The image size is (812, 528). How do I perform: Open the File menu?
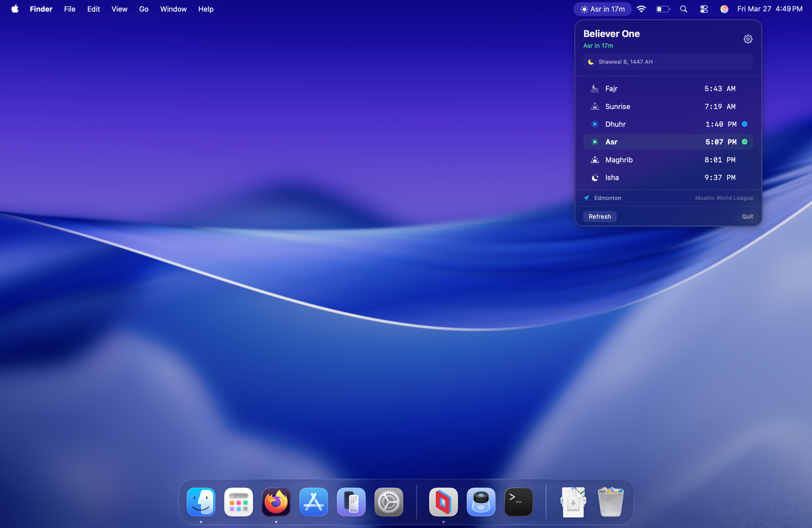[70, 9]
